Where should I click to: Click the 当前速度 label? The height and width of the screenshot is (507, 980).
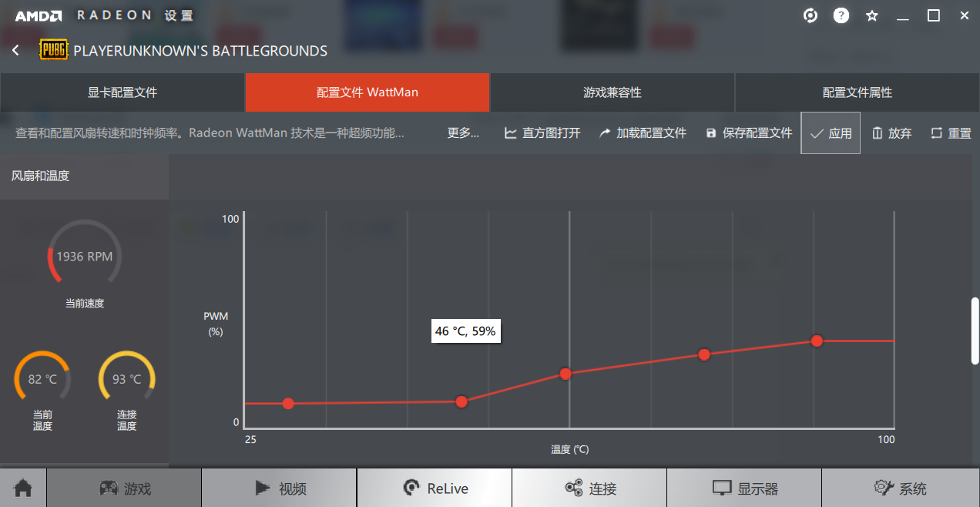click(x=85, y=304)
